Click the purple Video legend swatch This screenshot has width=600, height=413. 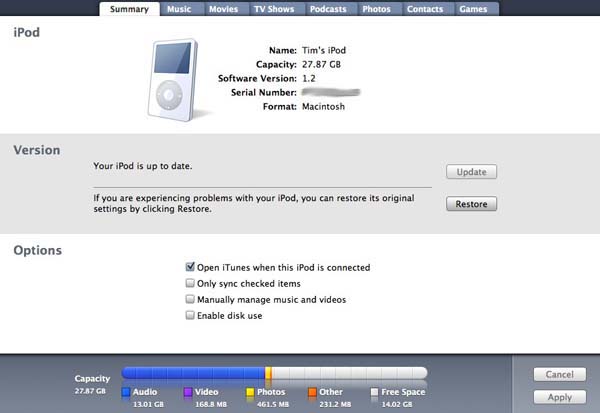point(188,392)
